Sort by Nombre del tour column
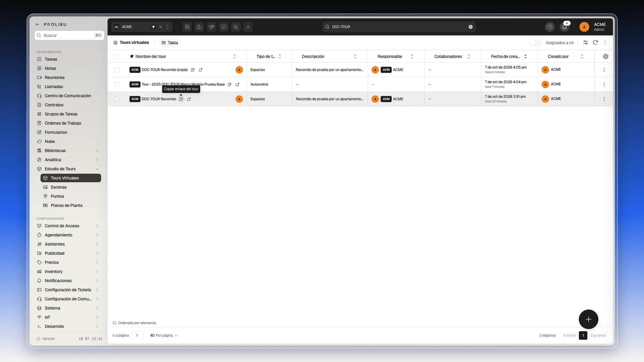The height and width of the screenshot is (362, 644). click(234, 56)
